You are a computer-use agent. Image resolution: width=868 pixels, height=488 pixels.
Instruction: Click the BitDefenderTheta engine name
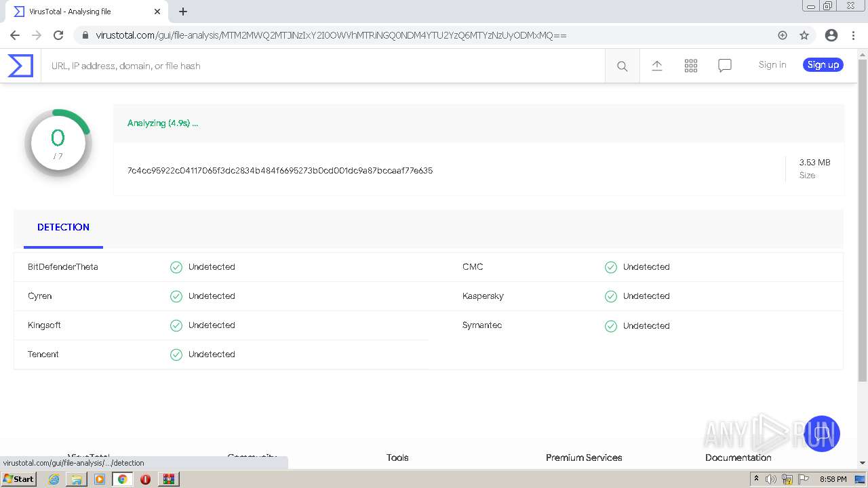coord(63,267)
